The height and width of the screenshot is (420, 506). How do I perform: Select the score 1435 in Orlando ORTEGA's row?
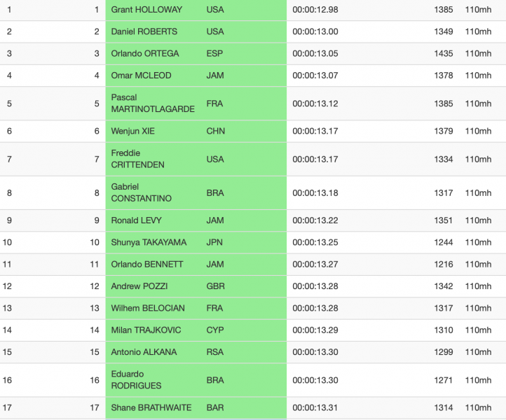pos(444,53)
